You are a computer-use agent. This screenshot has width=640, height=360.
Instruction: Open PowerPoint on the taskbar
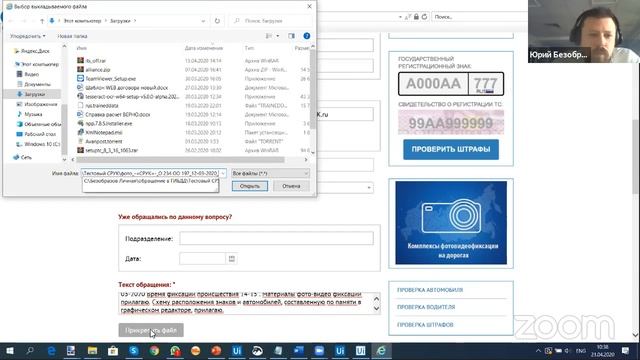pyautogui.click(x=216, y=351)
